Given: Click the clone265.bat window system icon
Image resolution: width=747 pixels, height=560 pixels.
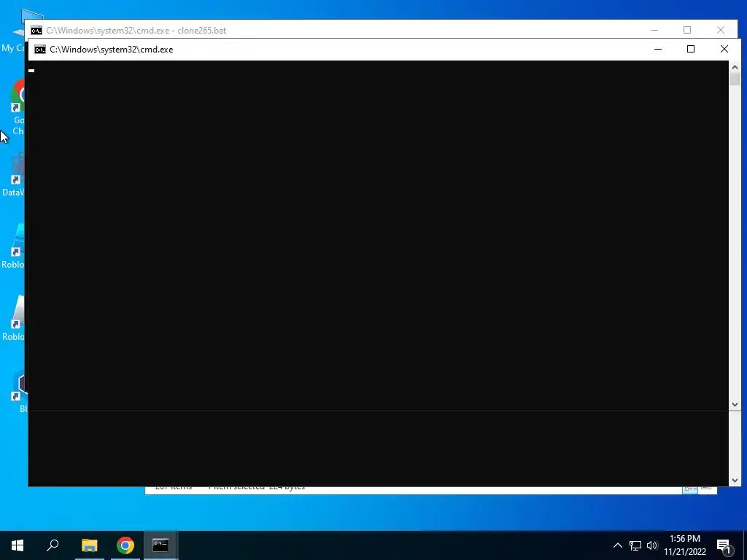Looking at the screenshot, I should tap(36, 31).
